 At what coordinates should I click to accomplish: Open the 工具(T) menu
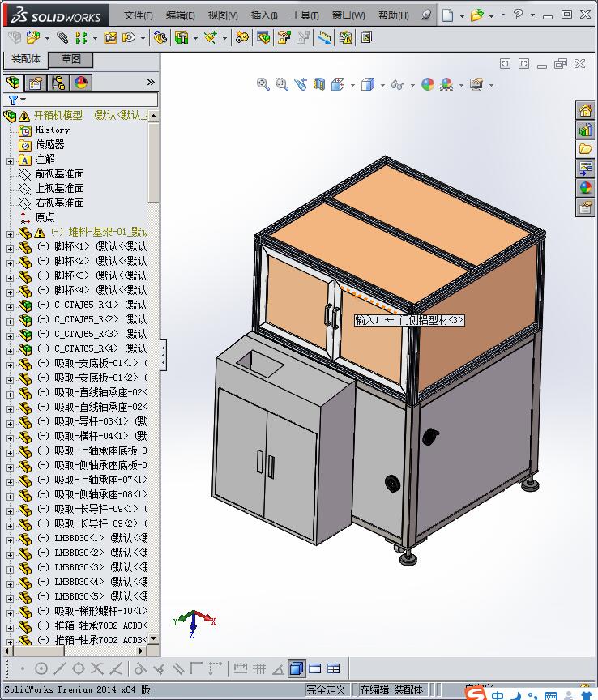(x=305, y=15)
